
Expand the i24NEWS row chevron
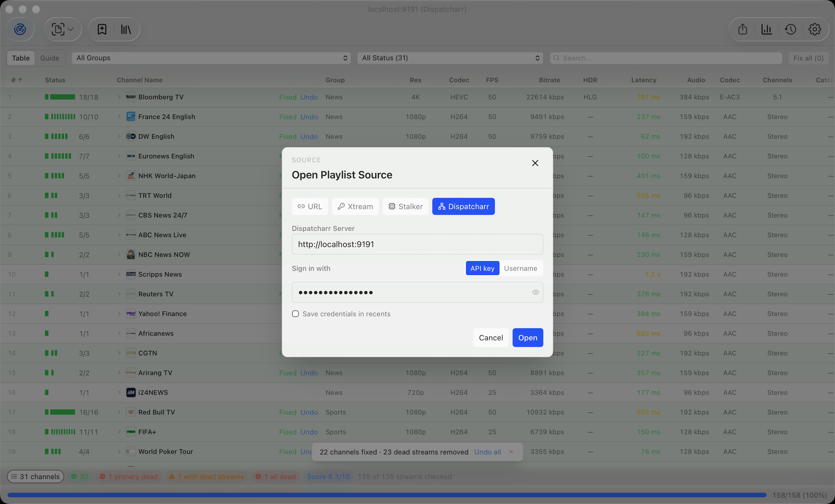(x=119, y=392)
